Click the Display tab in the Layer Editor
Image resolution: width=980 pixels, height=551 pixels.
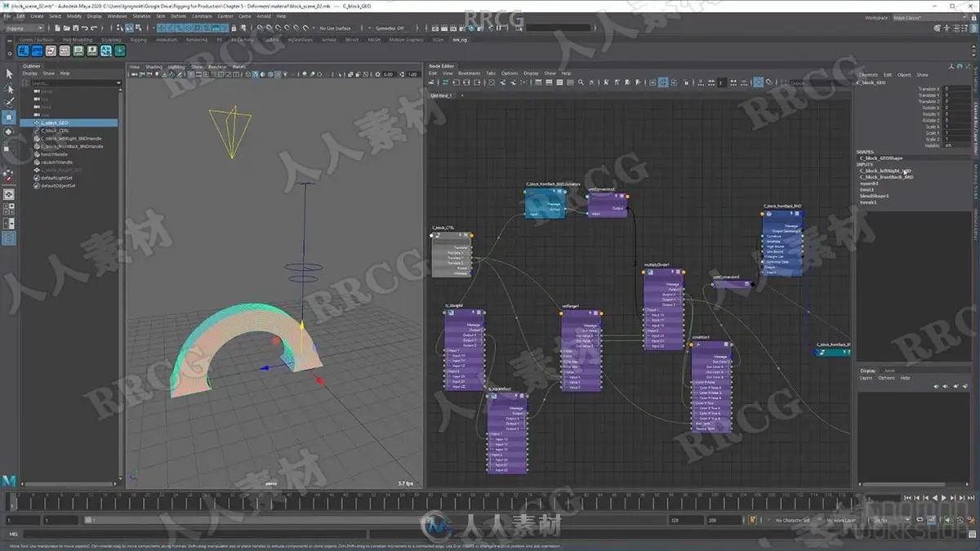(x=866, y=371)
